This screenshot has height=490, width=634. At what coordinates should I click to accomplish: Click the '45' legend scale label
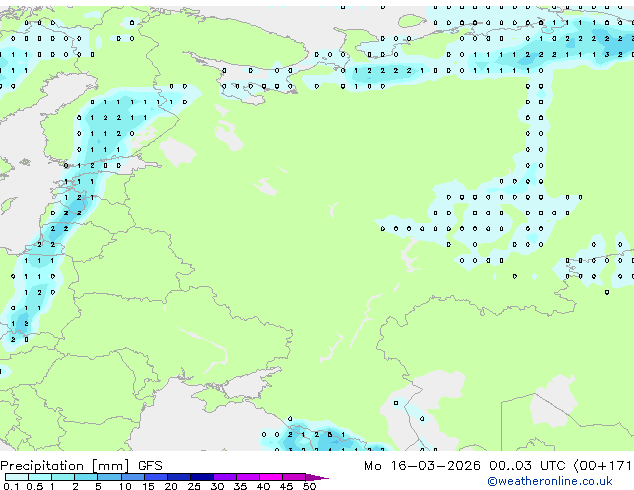pyautogui.click(x=286, y=486)
